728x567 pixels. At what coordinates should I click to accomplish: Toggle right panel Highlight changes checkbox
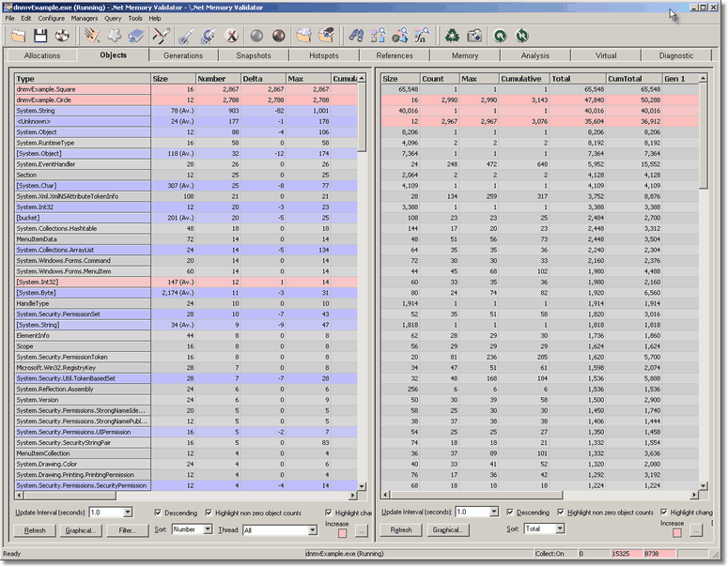[664, 513]
